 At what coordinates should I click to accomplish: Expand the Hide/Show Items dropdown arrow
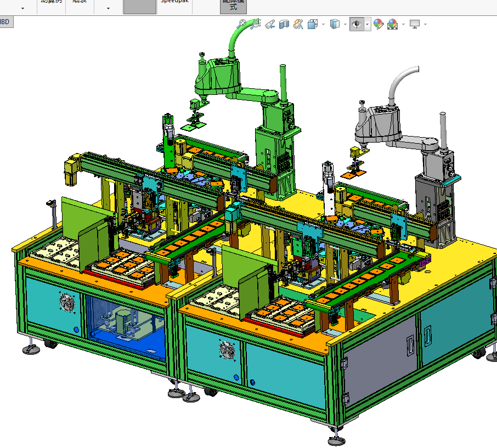click(x=368, y=24)
